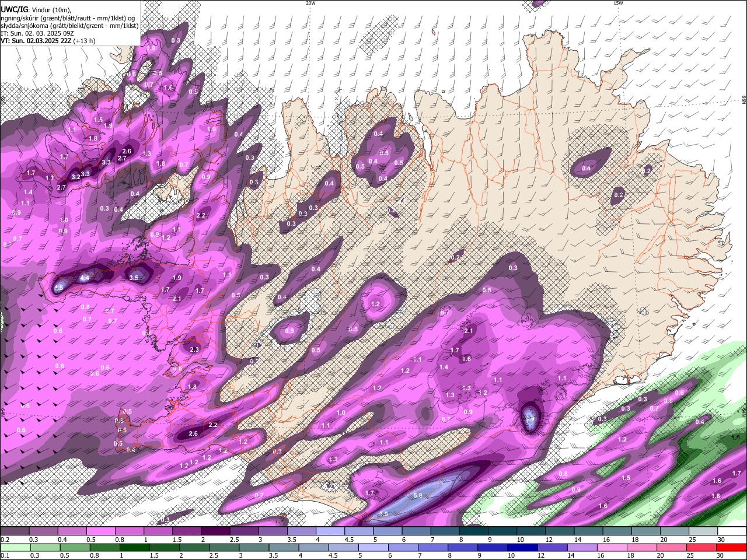Click the '3.2' precipitation value on the map

pyautogui.click(x=76, y=177)
